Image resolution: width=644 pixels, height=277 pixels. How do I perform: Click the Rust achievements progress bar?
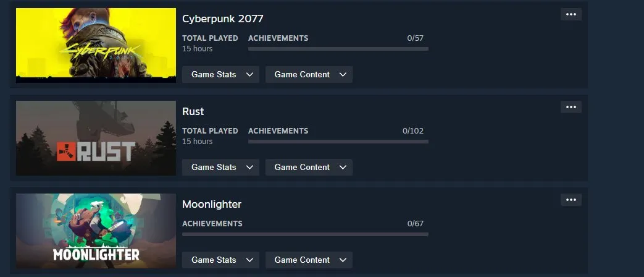click(x=338, y=142)
